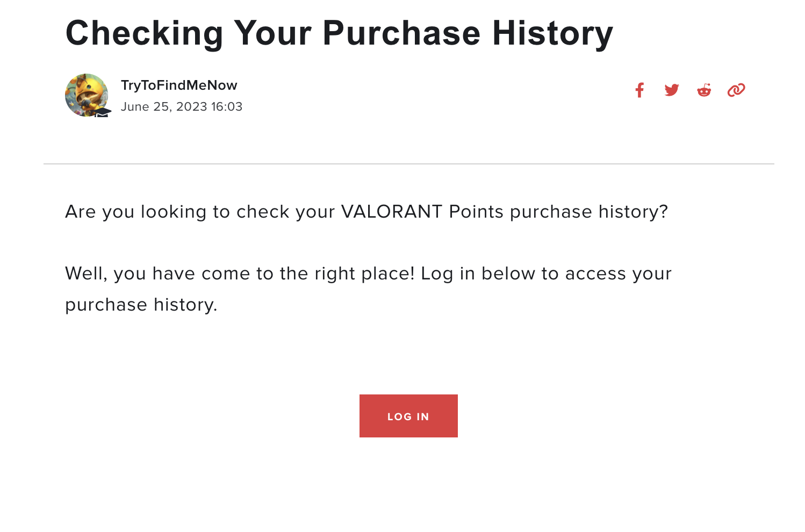Click the word "Points" in first paragraph
The width and height of the screenshot is (805, 532).
pyautogui.click(x=476, y=212)
